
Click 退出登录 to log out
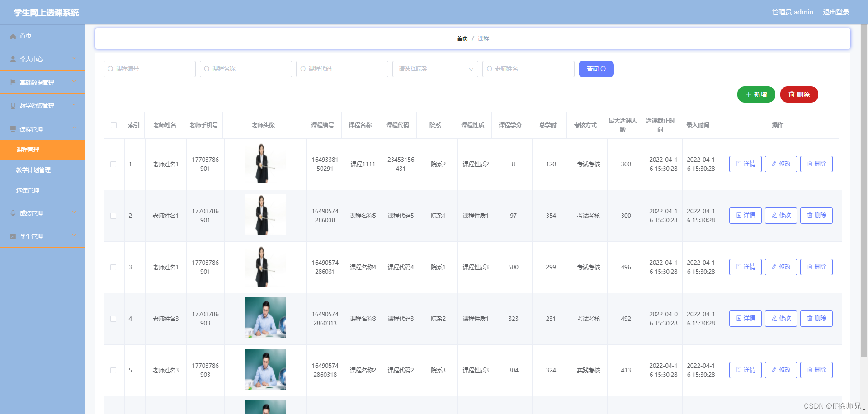click(x=836, y=12)
